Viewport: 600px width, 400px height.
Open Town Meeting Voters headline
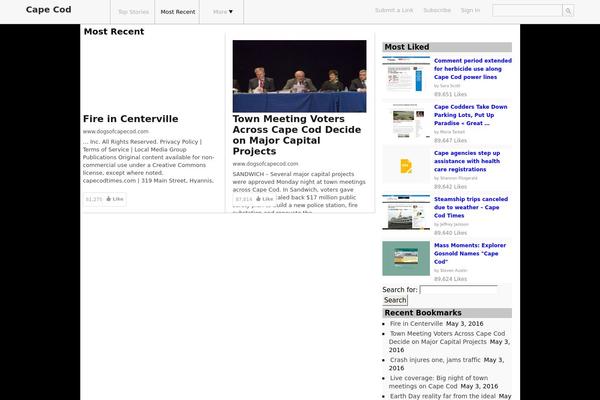tap(297, 135)
